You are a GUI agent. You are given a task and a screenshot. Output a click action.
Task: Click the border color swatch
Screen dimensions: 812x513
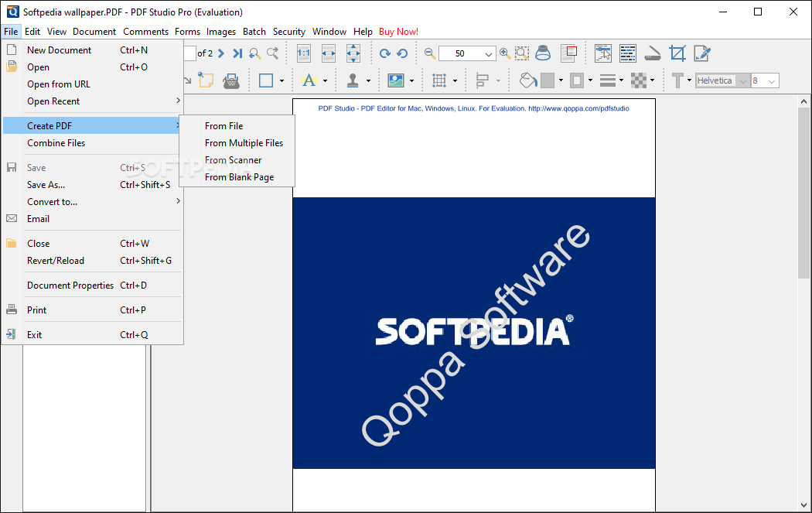point(576,80)
